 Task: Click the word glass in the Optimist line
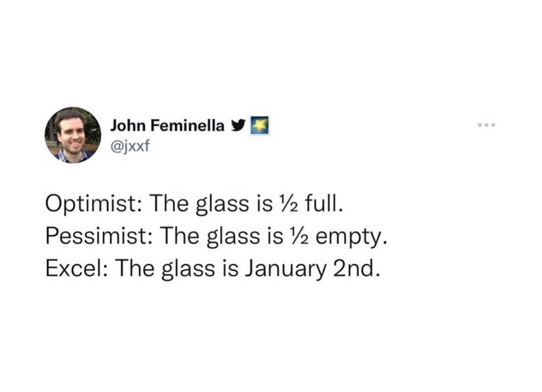(x=222, y=205)
